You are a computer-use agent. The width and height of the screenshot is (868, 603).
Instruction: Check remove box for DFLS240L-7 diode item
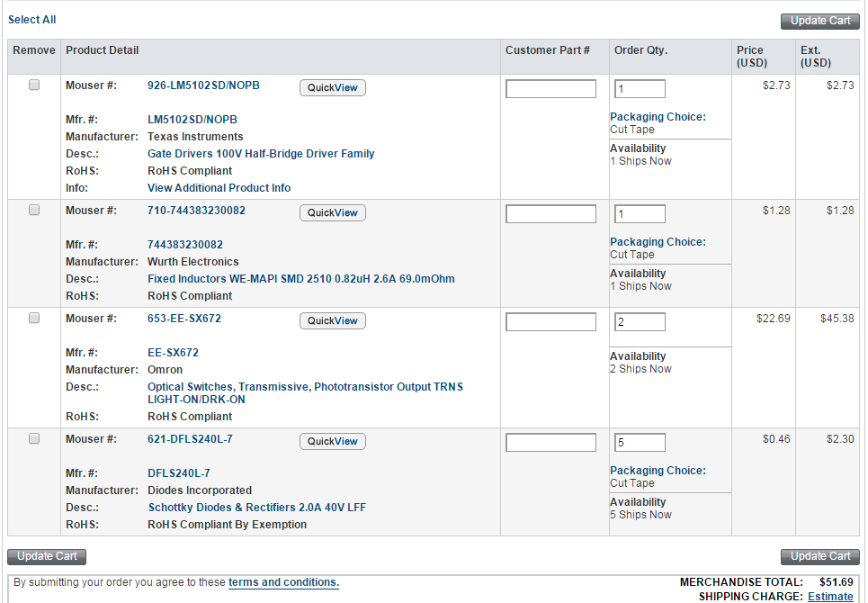[x=34, y=438]
